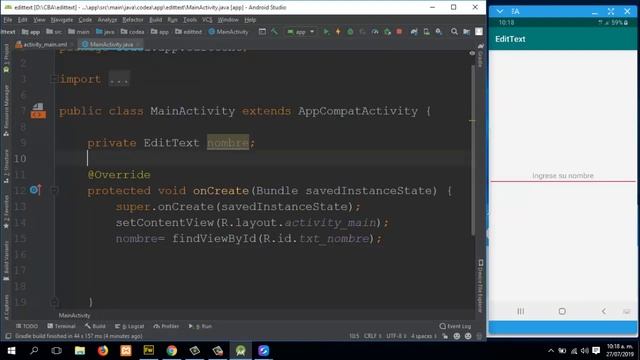Open the Build menu
This screenshot has height=360, width=640.
pos(156,20)
